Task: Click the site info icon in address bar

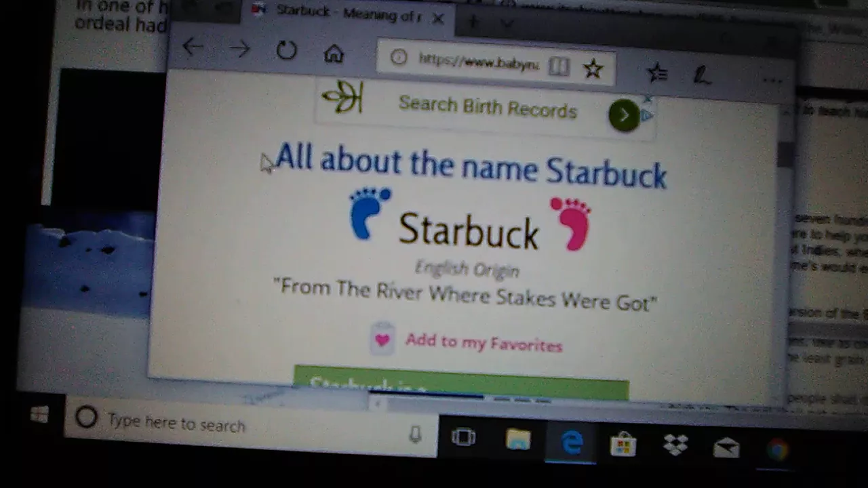Action: pos(398,58)
